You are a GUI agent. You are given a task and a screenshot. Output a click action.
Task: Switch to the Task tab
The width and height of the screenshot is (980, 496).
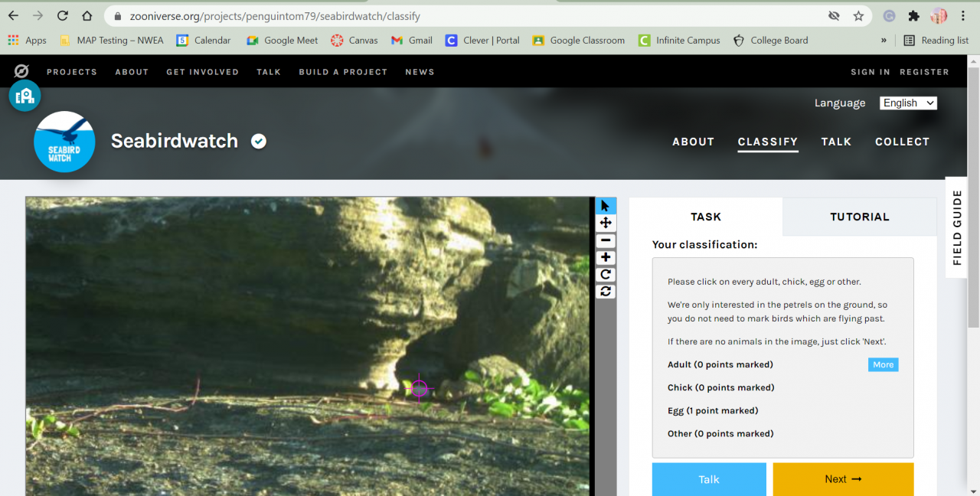706,217
